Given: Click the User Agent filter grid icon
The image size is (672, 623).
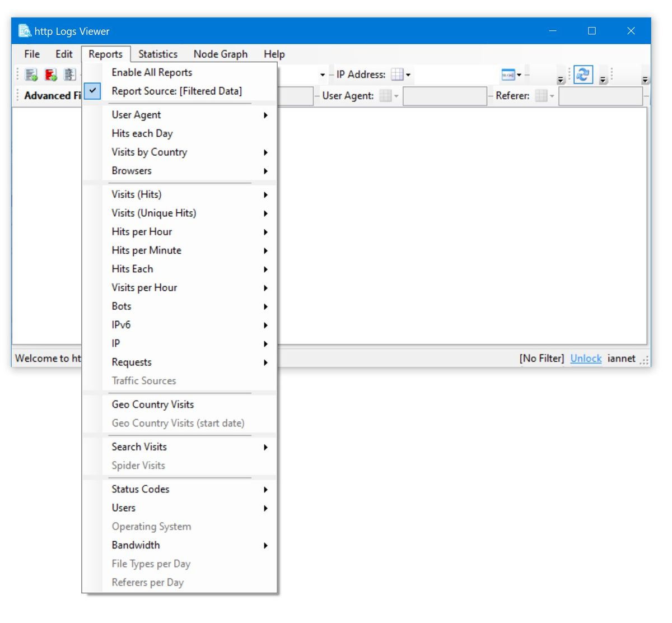Looking at the screenshot, I should tap(386, 96).
